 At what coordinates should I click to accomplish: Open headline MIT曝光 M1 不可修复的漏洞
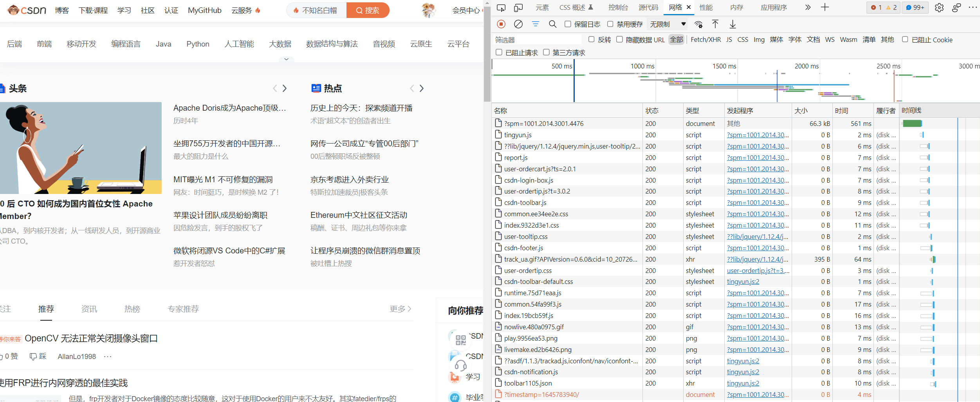[223, 179]
